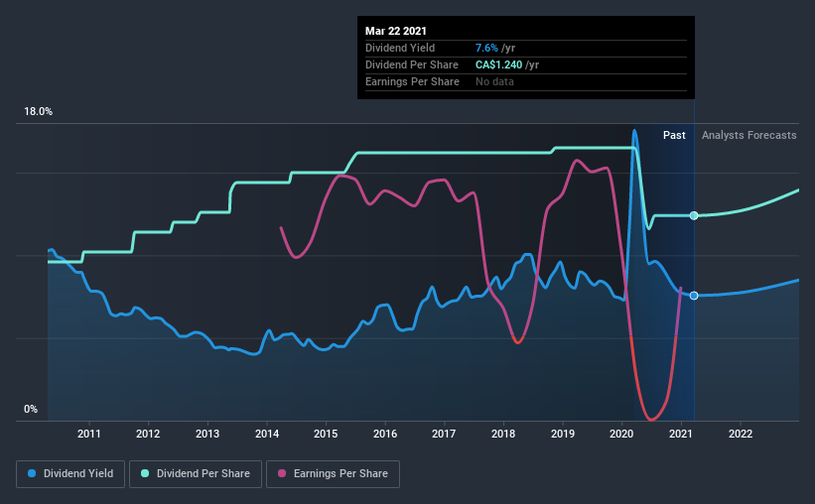This screenshot has width=815, height=504.
Task: Click the teal Dividend Per Share legend dot
Action: click(145, 473)
